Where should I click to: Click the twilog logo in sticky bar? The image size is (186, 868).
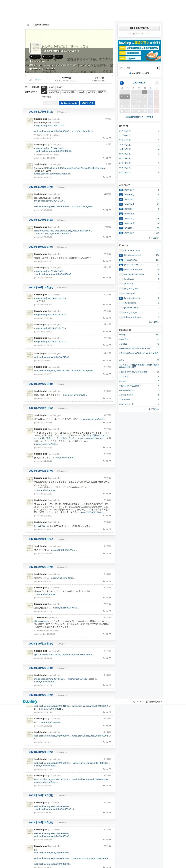point(30,701)
